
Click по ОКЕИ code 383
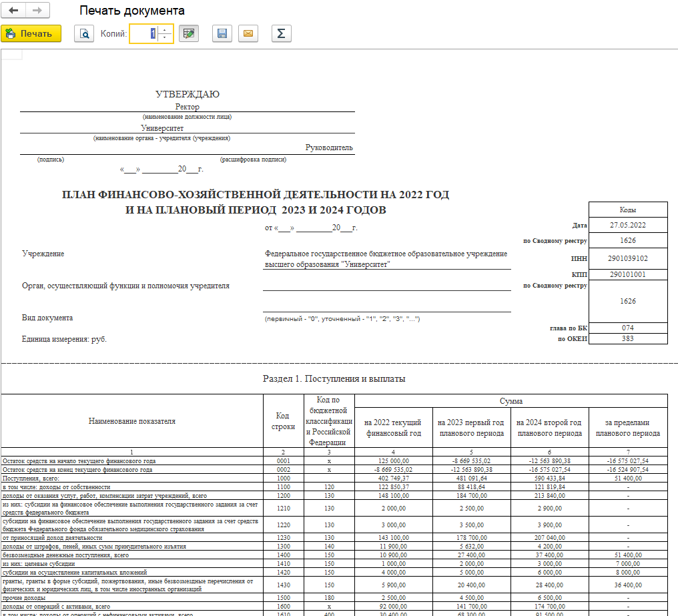point(628,338)
